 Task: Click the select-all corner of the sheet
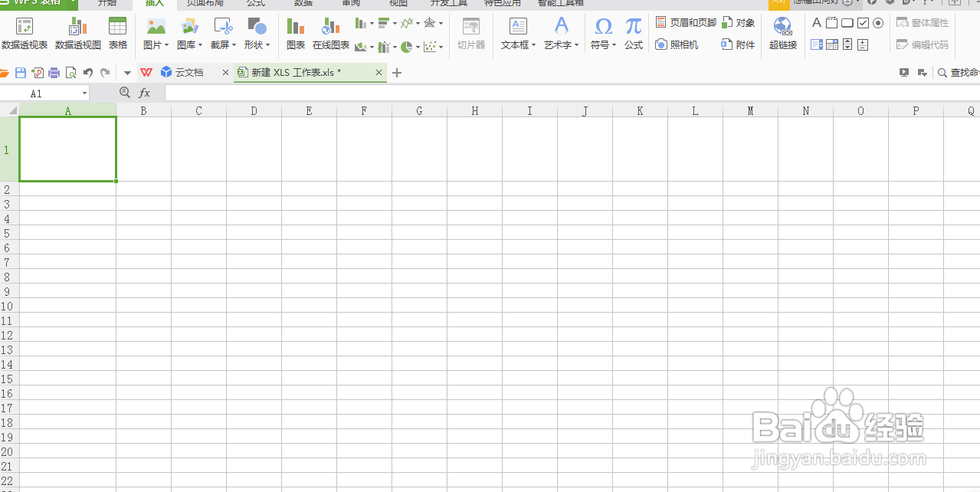[x=9, y=110]
